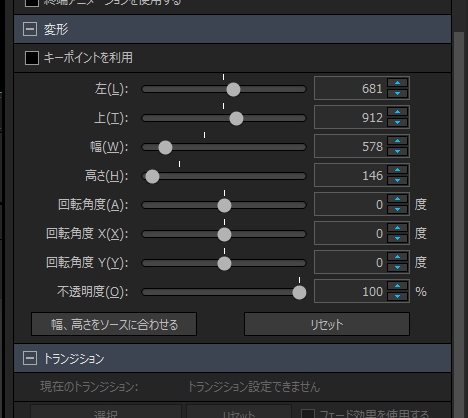Increase 回転角度 X(X) with up arrow
468x418 pixels.
[397, 228]
